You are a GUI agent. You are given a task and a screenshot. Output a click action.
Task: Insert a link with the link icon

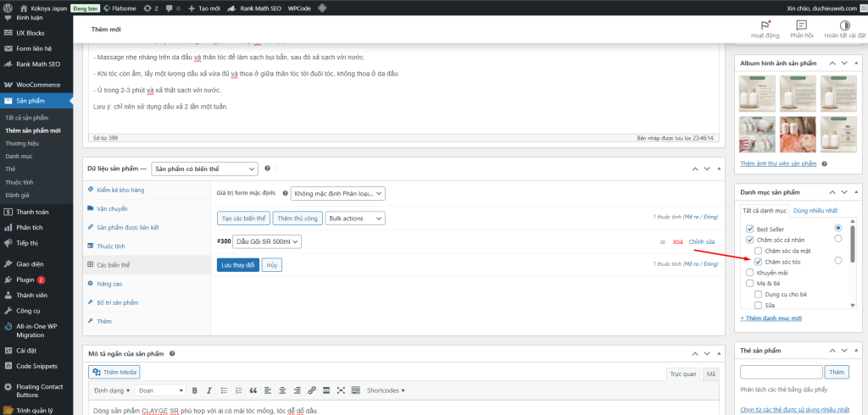[312, 390]
